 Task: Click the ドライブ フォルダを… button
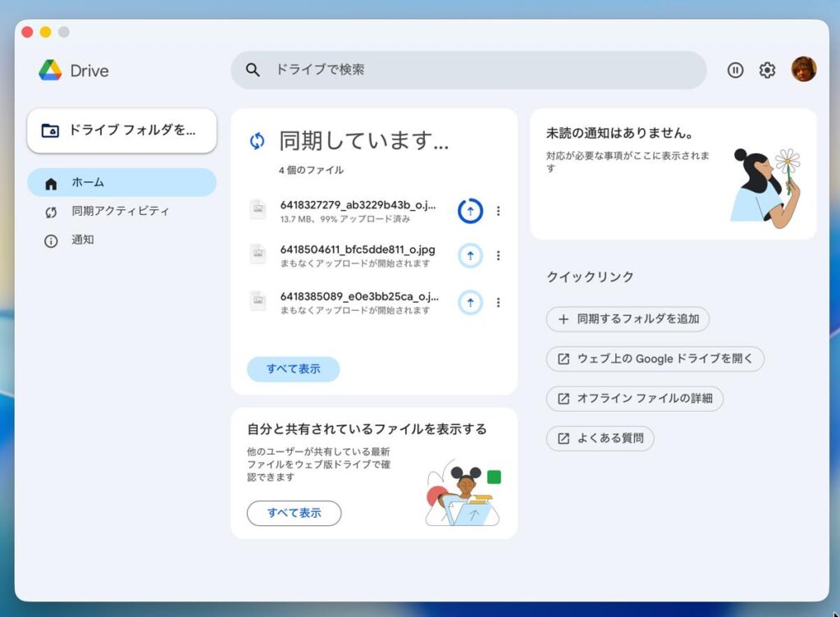click(121, 130)
